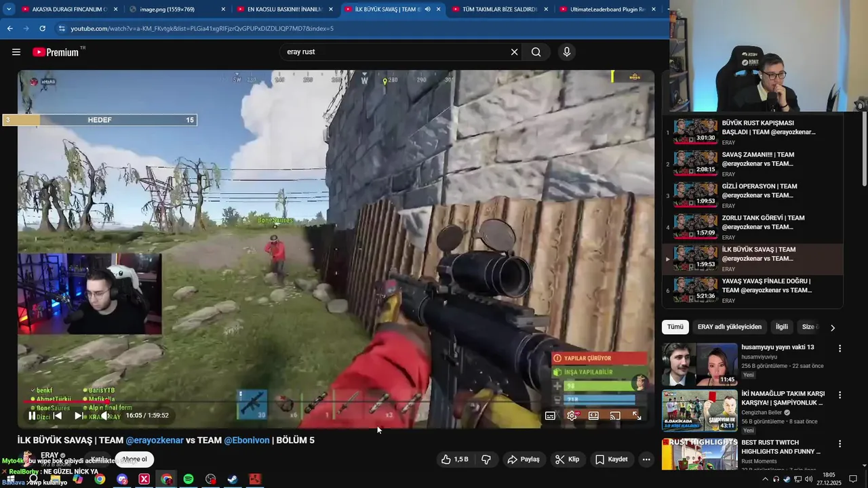Start voice search with microphone icon

(x=567, y=52)
